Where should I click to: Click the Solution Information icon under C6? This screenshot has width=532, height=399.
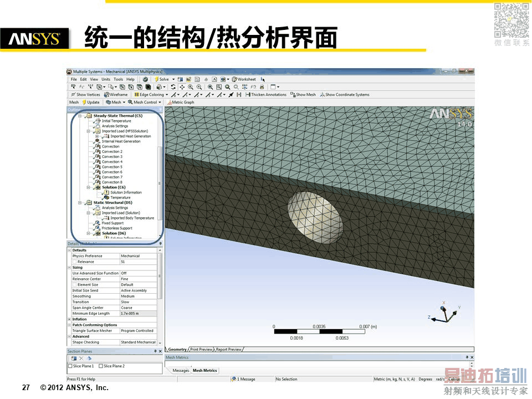[106, 192]
